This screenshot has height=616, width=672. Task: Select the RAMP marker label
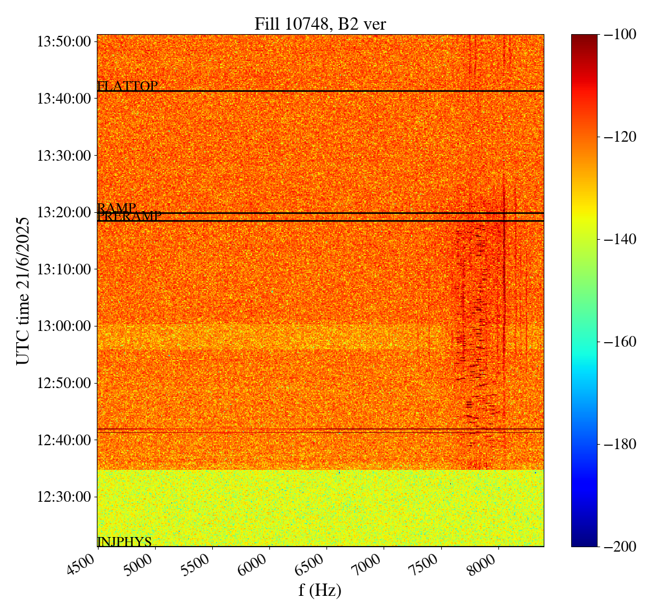116,208
